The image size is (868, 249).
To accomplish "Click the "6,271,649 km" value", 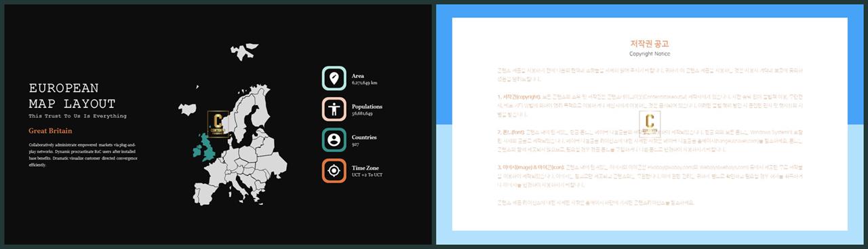I will [364, 83].
